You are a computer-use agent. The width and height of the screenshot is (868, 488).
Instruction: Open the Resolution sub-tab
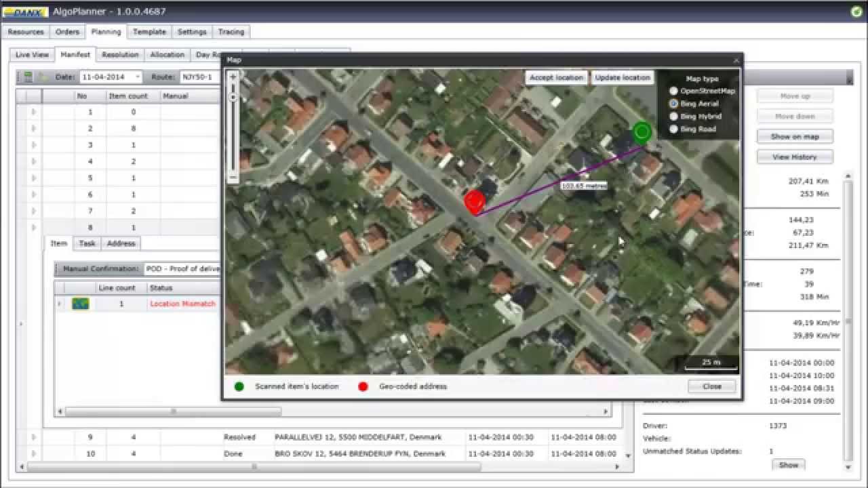[x=120, y=55]
